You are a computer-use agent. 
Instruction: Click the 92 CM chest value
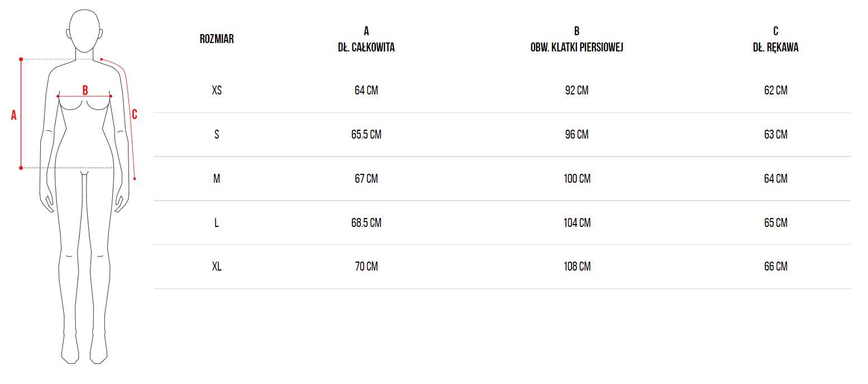point(576,91)
